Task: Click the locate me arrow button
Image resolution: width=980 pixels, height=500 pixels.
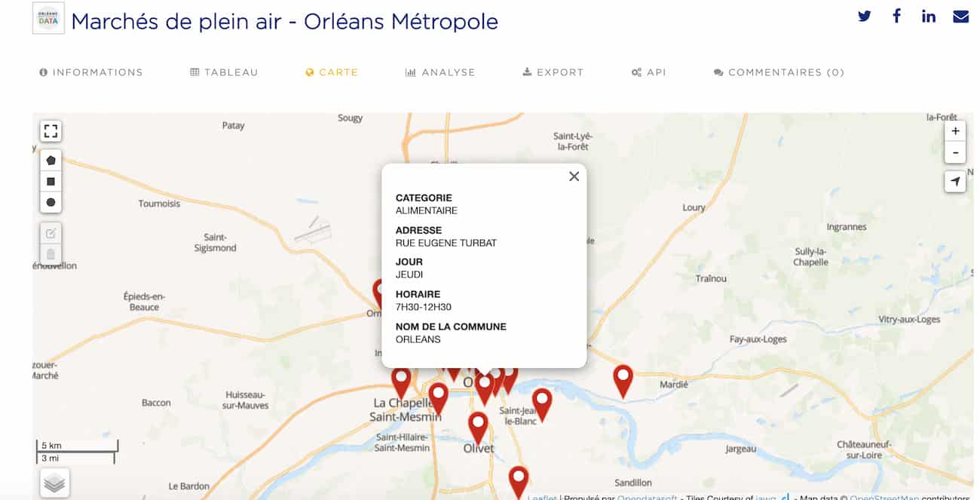Action: 955,182
